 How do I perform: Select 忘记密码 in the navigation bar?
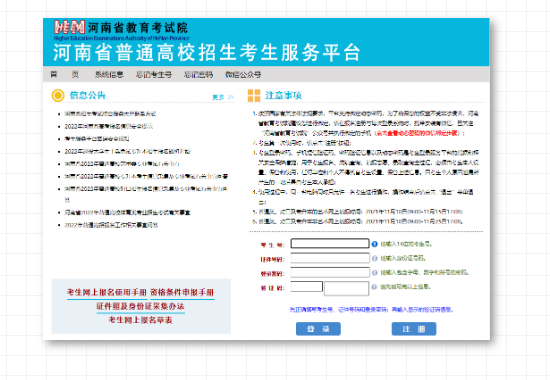[198, 74]
